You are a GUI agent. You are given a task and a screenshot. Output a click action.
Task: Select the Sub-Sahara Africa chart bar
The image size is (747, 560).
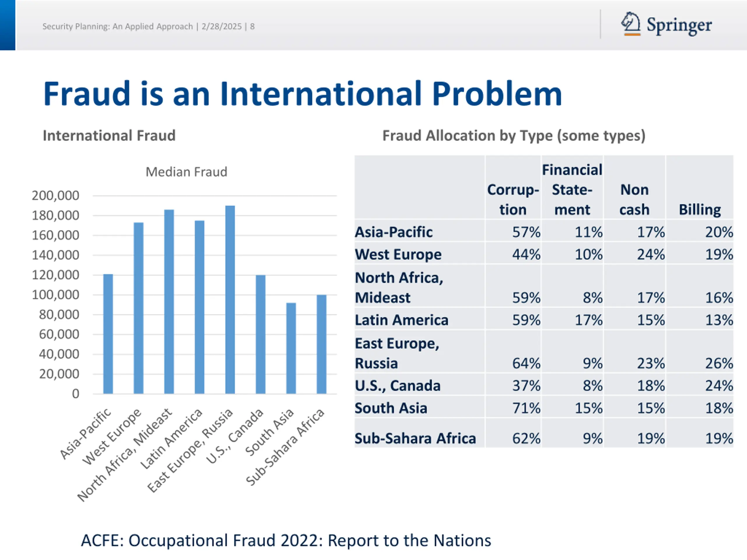[322, 344]
